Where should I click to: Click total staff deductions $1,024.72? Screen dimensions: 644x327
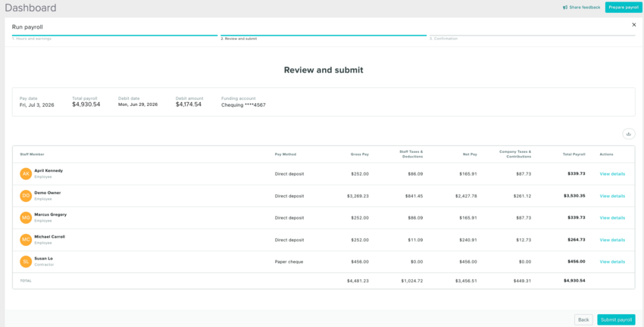point(412,281)
